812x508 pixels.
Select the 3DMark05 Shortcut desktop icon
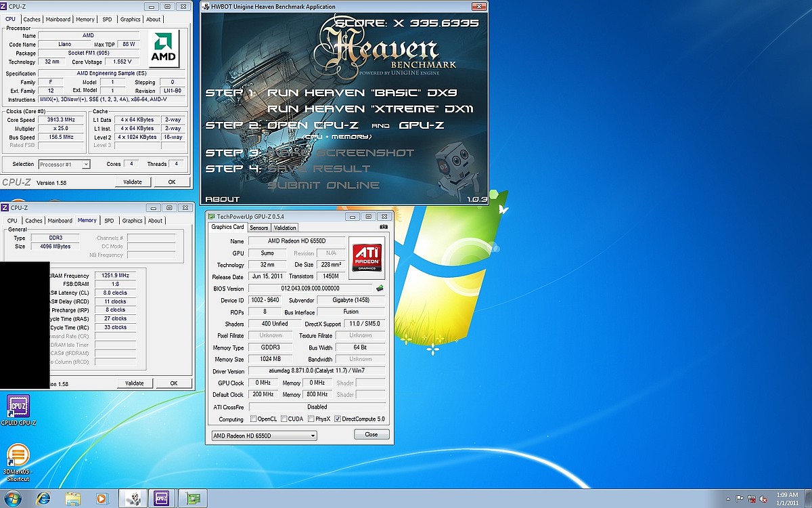[17, 463]
